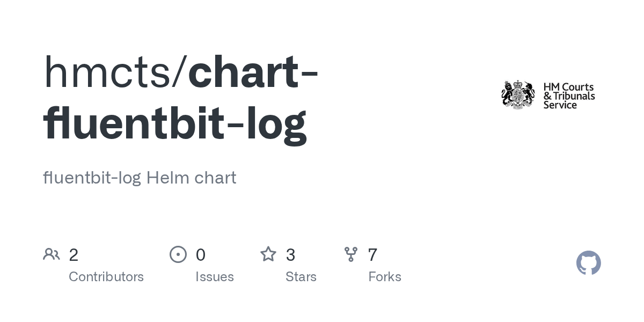Viewport: 644px width, 322px height.
Task: Click the "Contributors" label
Action: click(106, 277)
